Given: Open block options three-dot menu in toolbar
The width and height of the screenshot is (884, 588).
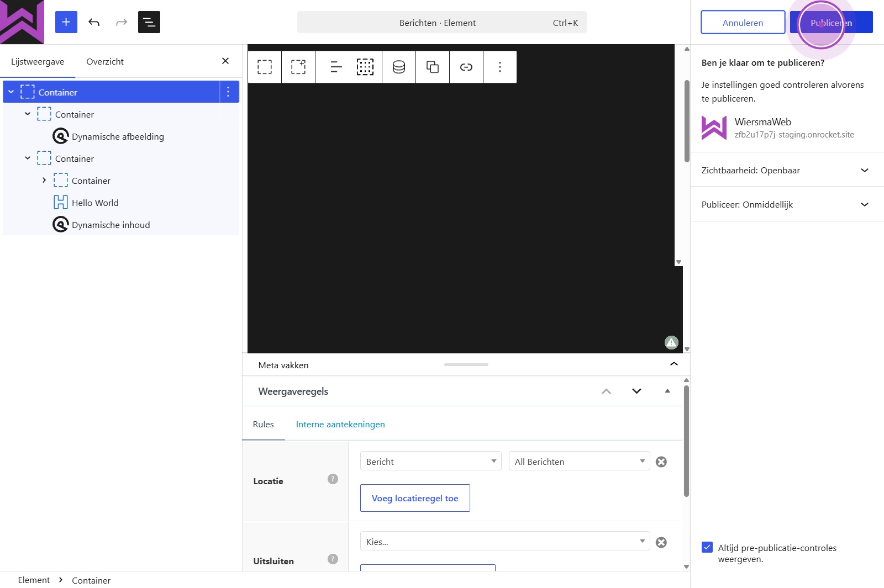Looking at the screenshot, I should pos(500,67).
